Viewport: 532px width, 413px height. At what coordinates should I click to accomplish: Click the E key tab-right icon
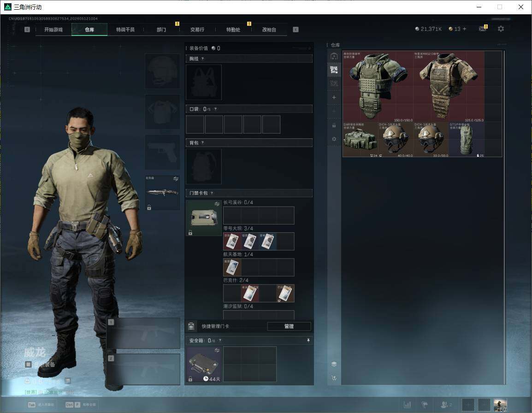click(x=296, y=29)
